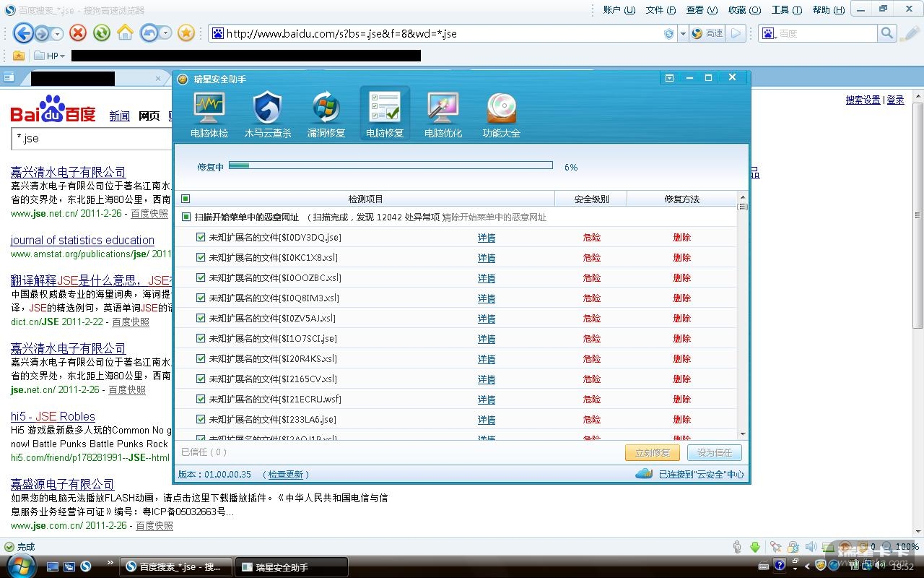Screen dimensions: 924x578
Task: Click the Go arrow after 高速
Action: [736, 33]
